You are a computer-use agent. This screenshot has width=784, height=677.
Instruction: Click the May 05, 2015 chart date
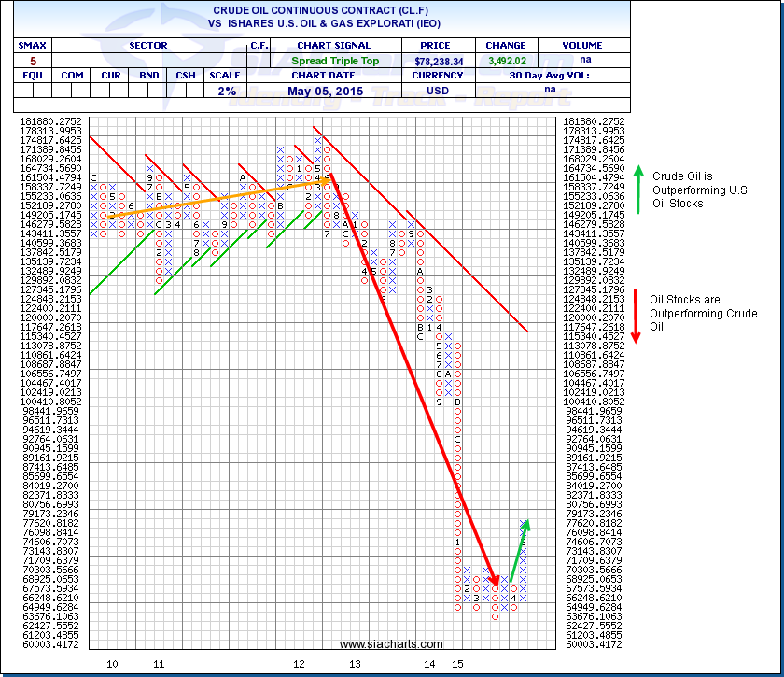(x=322, y=91)
